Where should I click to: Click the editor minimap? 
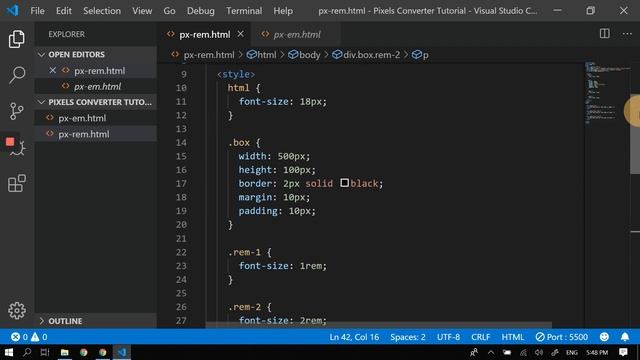click(x=607, y=93)
